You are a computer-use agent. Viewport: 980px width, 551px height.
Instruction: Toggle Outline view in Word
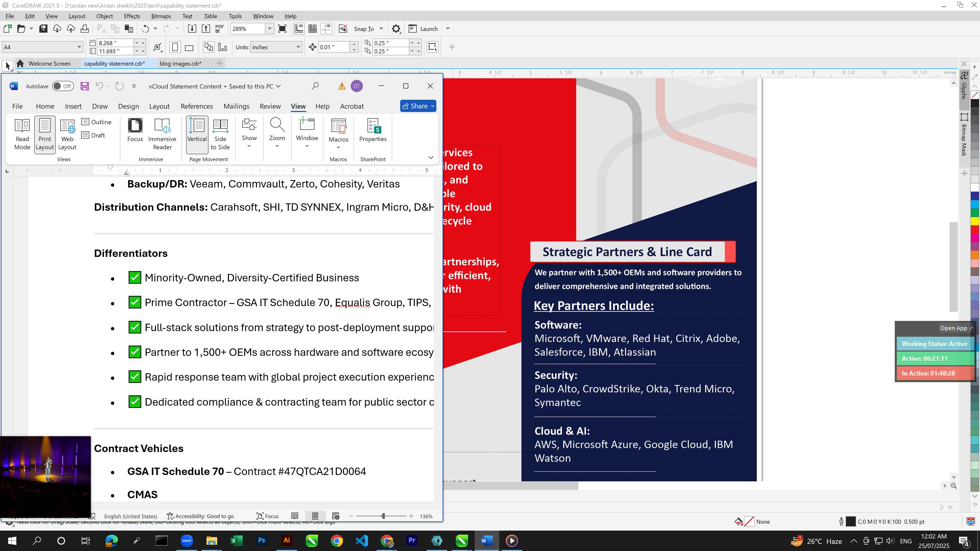click(97, 122)
